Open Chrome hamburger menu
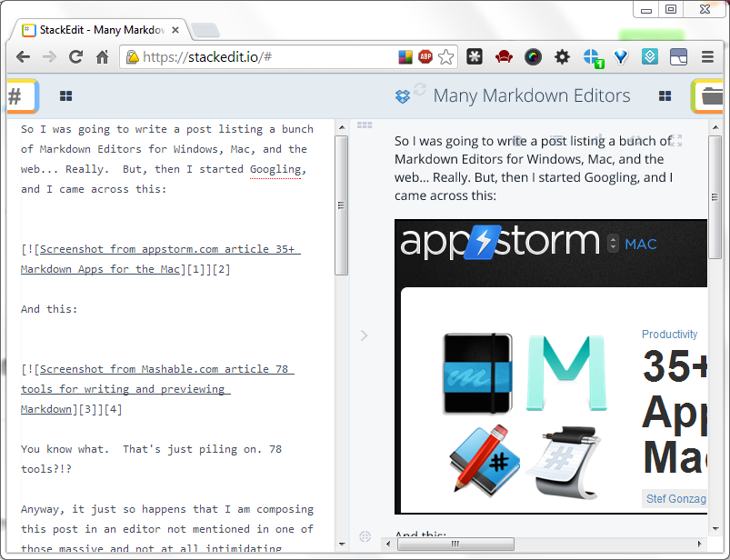 click(x=707, y=57)
